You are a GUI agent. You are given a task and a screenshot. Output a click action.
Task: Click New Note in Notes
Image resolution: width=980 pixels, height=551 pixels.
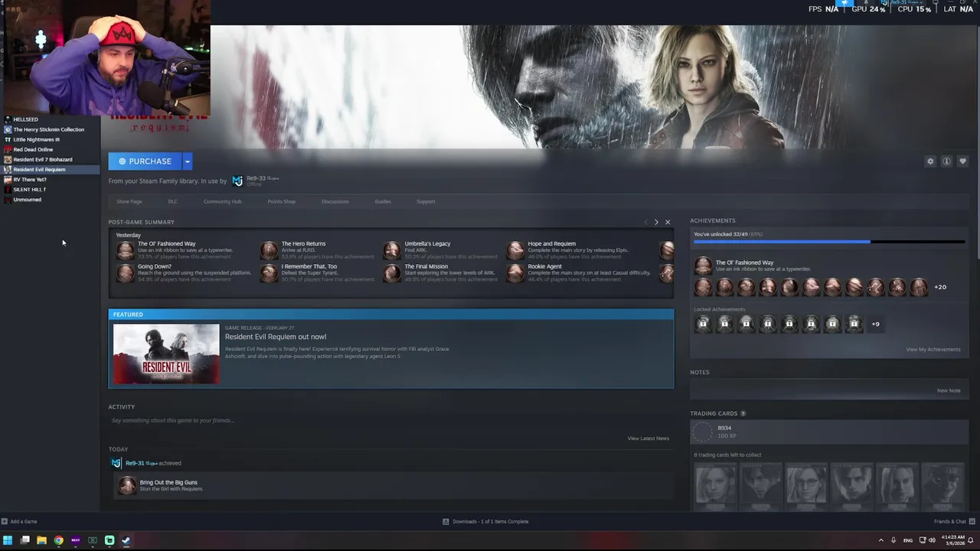pyautogui.click(x=949, y=390)
